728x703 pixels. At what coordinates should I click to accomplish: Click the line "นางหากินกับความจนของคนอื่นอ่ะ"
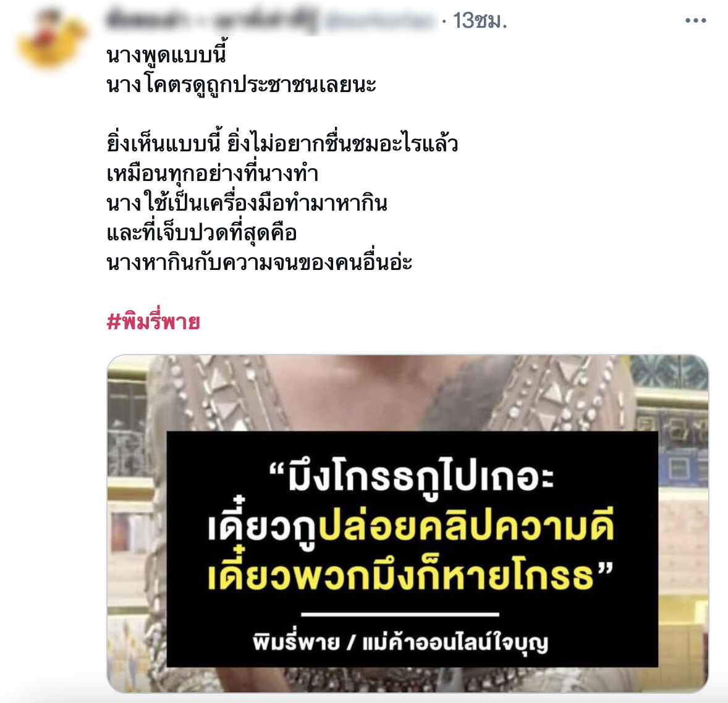click(259, 262)
